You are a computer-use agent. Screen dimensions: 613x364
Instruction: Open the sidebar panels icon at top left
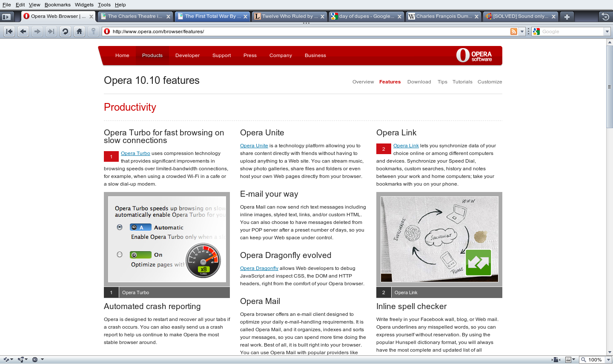(x=6, y=17)
